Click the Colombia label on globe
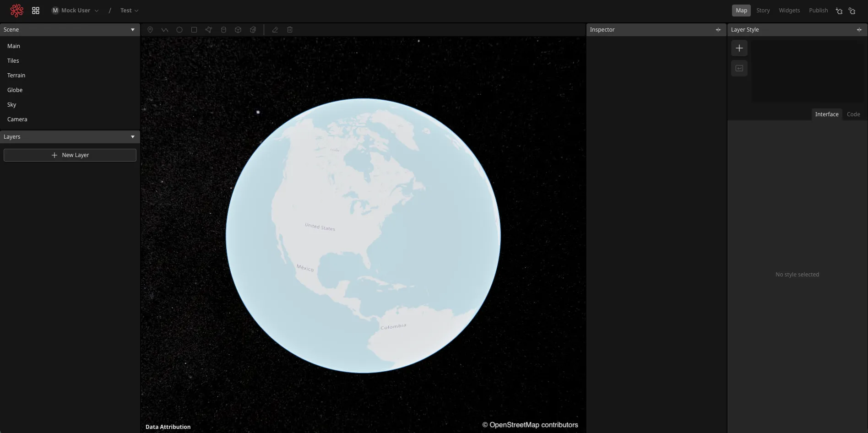The height and width of the screenshot is (433, 868). [393, 326]
